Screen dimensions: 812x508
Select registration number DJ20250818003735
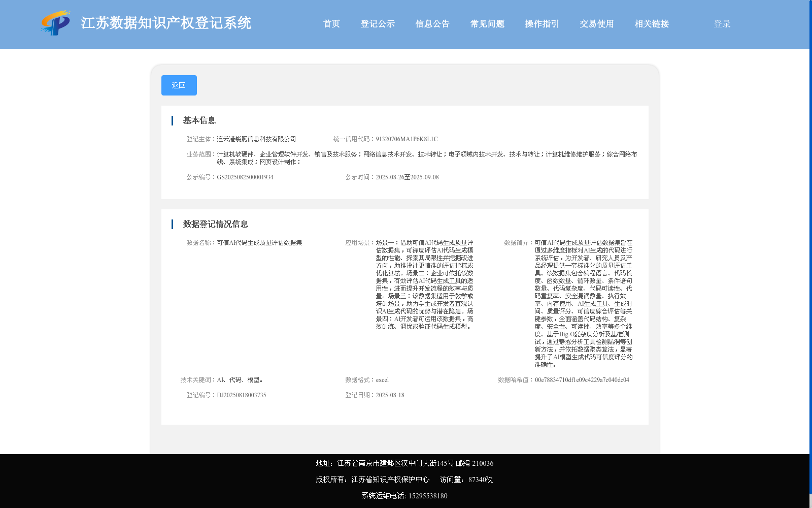tap(242, 395)
